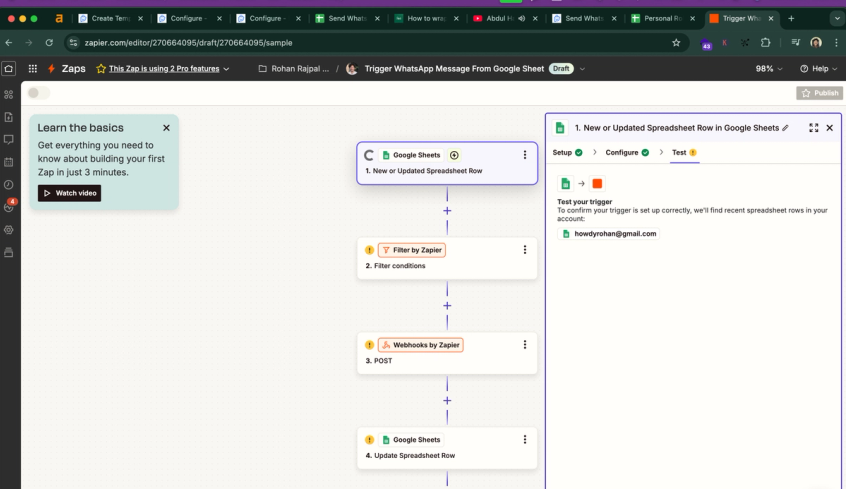Add a step after Webhooks POST step
The width and height of the screenshot is (846, 489).
click(x=447, y=400)
